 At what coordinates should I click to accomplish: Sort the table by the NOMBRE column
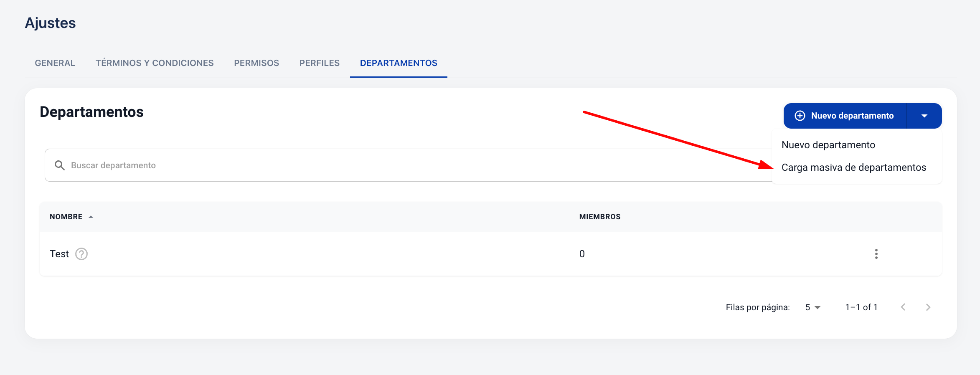[x=66, y=217]
